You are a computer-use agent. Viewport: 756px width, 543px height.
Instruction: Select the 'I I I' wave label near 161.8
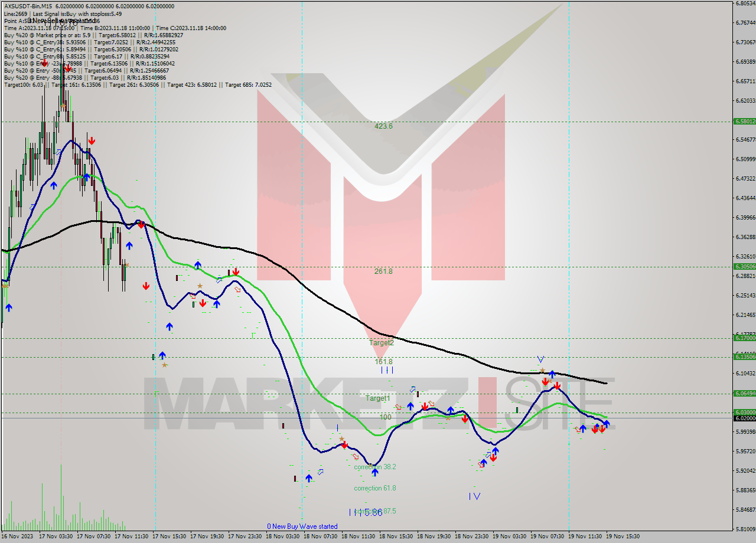click(387, 370)
